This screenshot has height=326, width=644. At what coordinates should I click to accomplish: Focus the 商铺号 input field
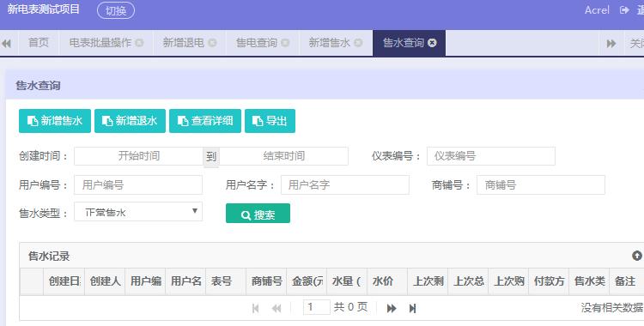tap(541, 184)
